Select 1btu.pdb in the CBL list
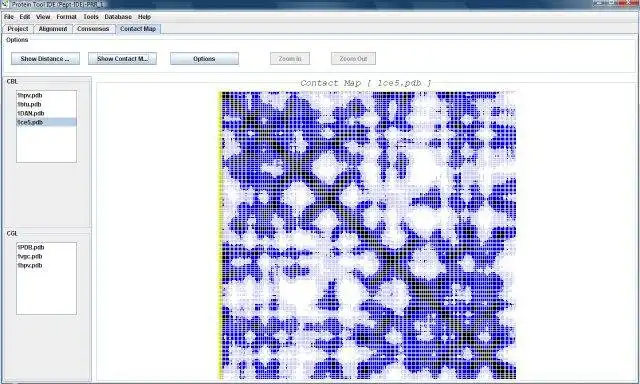The image size is (640, 384). pyautogui.click(x=46, y=104)
